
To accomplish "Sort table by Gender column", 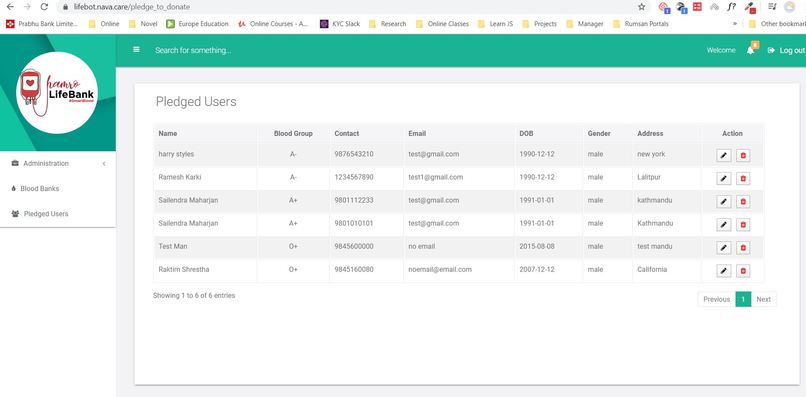I will coord(608,133).
